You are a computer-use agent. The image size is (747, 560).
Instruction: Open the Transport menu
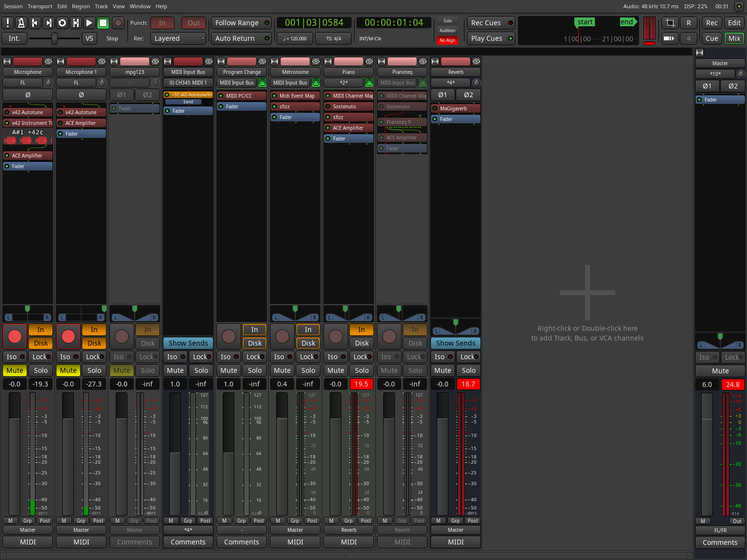point(40,6)
